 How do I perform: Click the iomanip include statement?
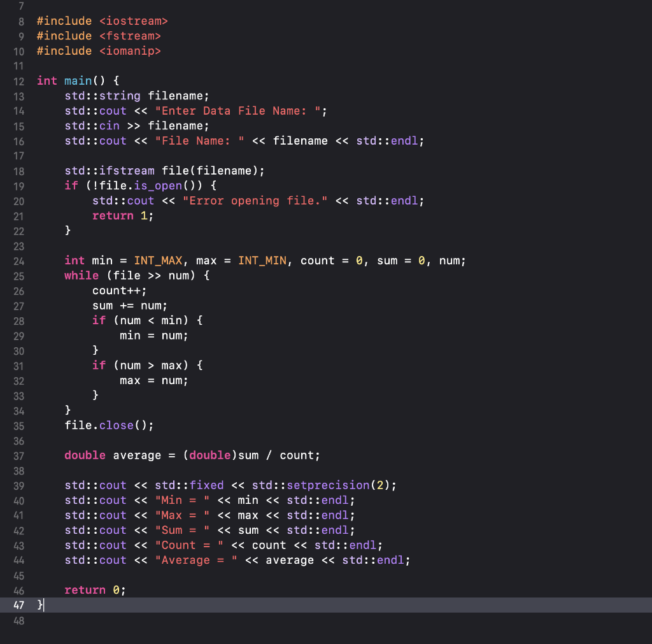pyautogui.click(x=99, y=51)
